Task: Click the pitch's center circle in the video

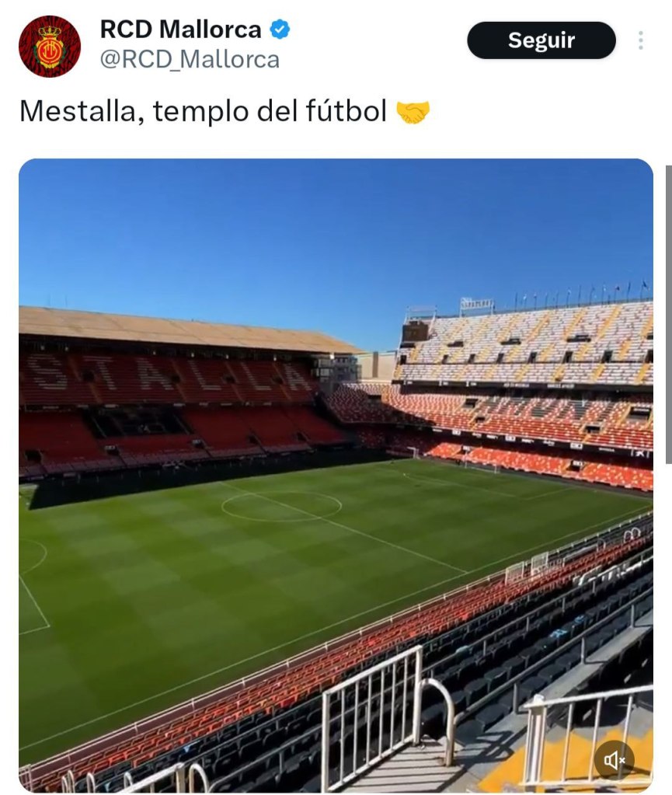Action: (281, 506)
